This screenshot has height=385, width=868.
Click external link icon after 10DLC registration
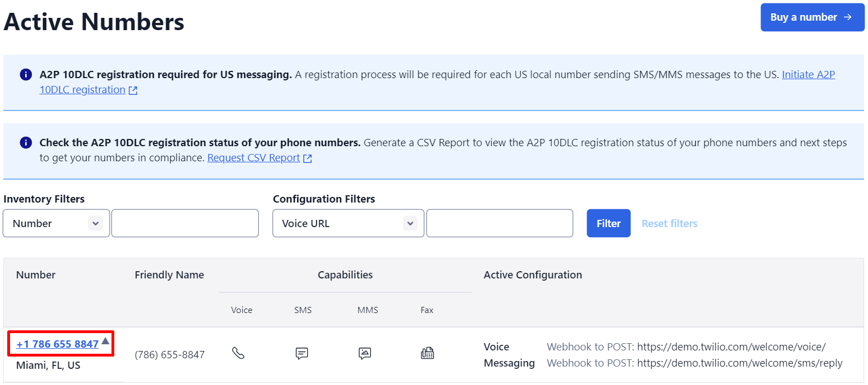tap(133, 90)
